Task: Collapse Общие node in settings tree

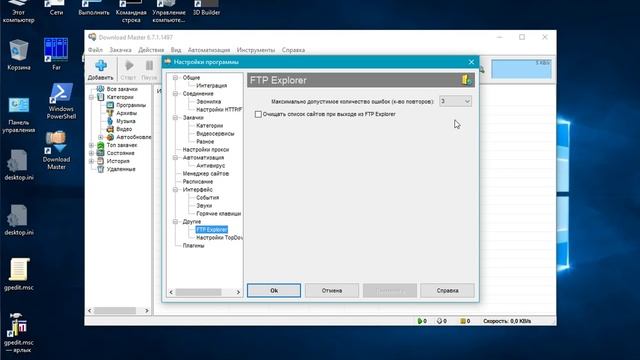Action: coord(175,78)
